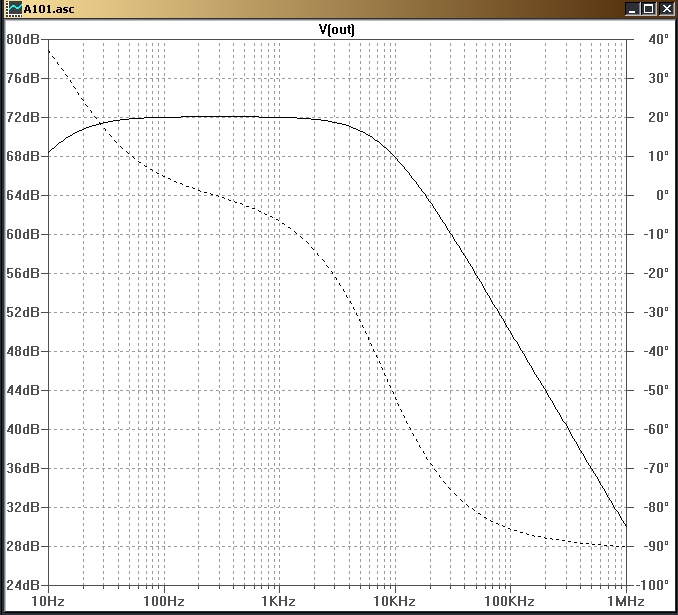Click the 10° phase axis label

click(659, 156)
